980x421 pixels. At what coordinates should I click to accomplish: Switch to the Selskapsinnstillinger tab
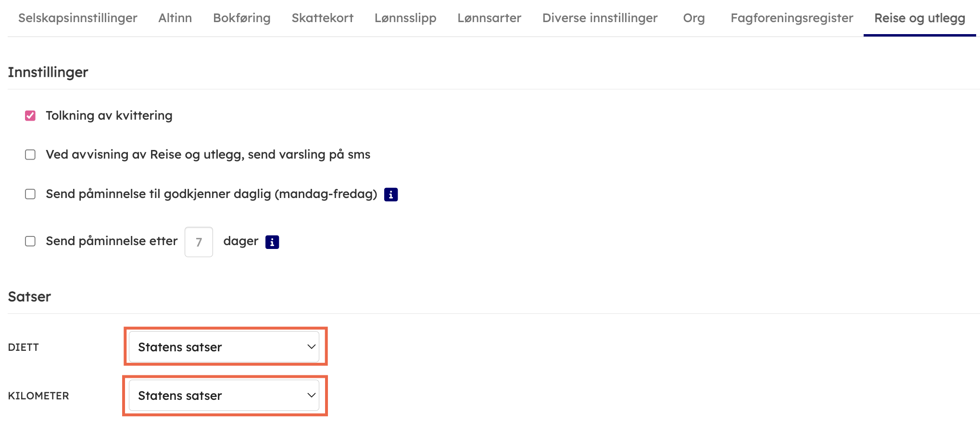(x=78, y=18)
